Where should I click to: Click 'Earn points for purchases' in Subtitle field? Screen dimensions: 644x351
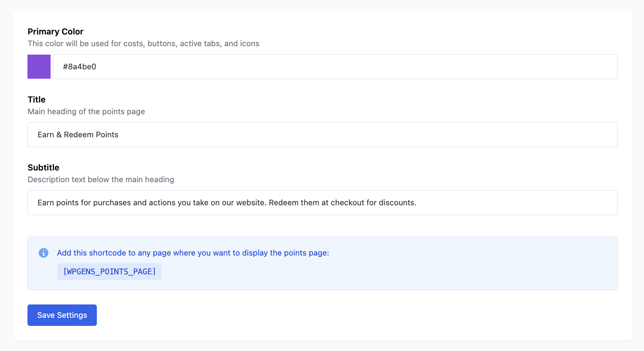[84, 203]
